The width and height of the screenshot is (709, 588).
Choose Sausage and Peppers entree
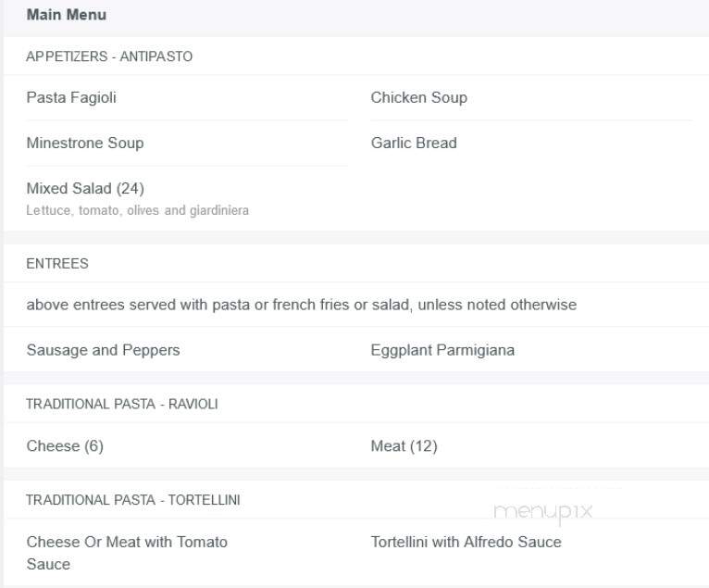103,350
